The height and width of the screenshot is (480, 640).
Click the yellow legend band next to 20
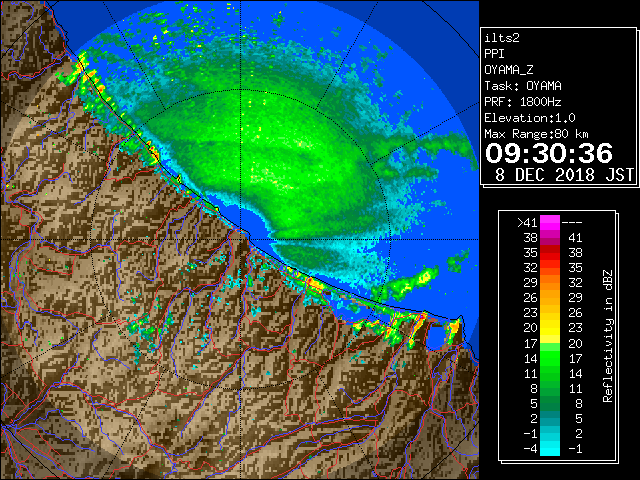[550, 328]
